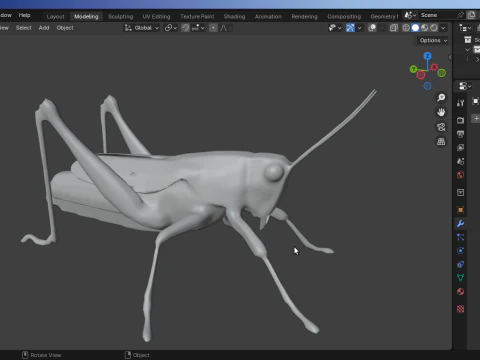Toggle viewport gizmos display
Image resolution: width=480 pixels, height=360 pixels.
[x=350, y=28]
